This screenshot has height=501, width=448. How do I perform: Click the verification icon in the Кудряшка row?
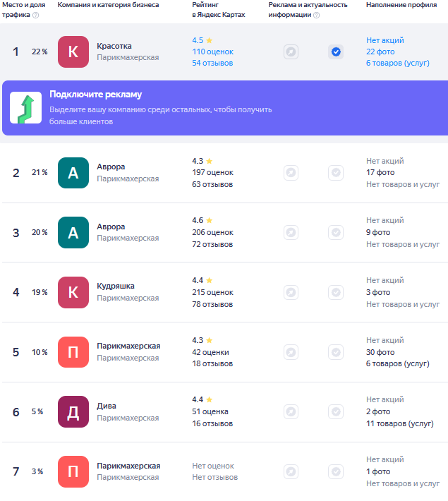pyautogui.click(x=336, y=292)
